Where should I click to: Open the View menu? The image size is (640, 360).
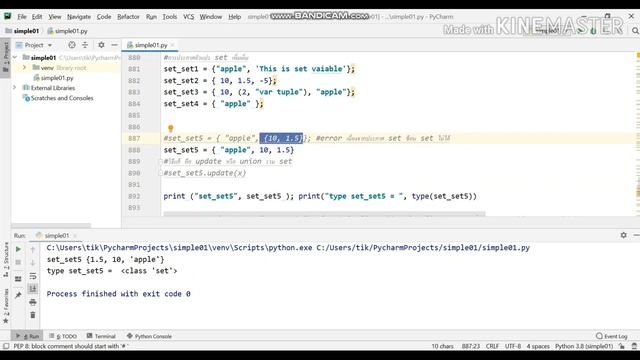[55, 17]
